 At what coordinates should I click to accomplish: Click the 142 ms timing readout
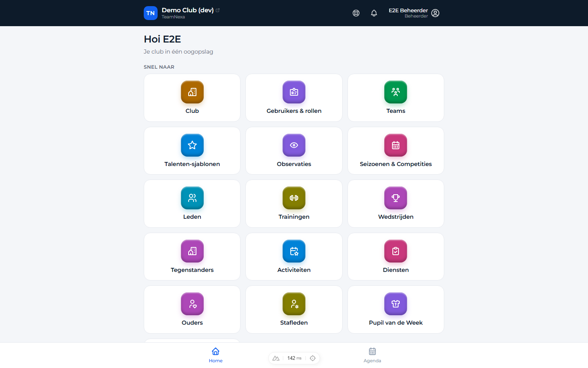tap(294, 358)
